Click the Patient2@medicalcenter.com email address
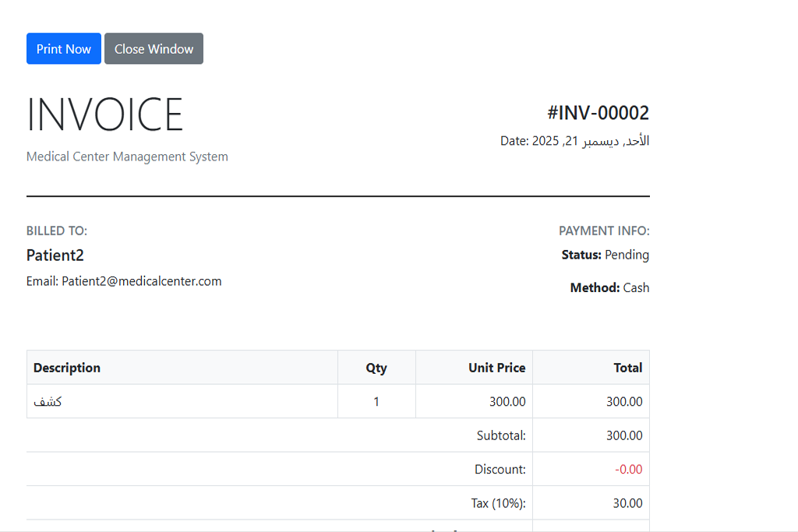The image size is (798, 532). [142, 281]
